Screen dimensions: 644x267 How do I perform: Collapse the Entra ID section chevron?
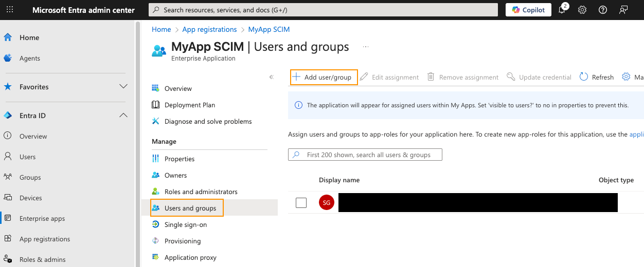tap(123, 116)
